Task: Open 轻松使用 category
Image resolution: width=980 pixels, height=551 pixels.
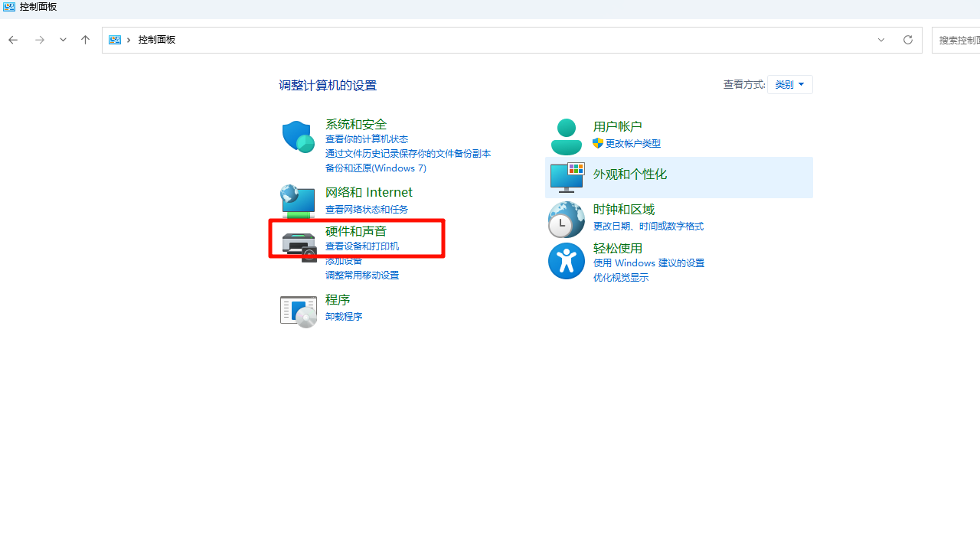Action: [618, 248]
